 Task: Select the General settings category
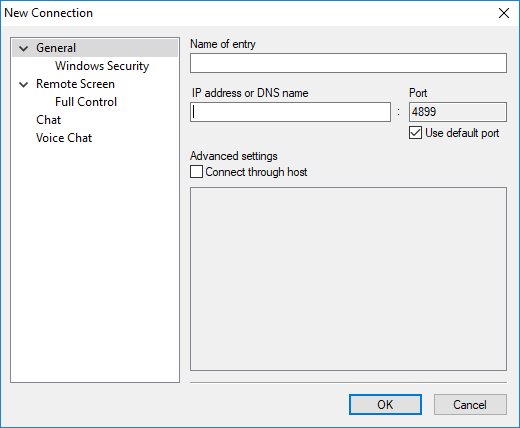click(56, 48)
